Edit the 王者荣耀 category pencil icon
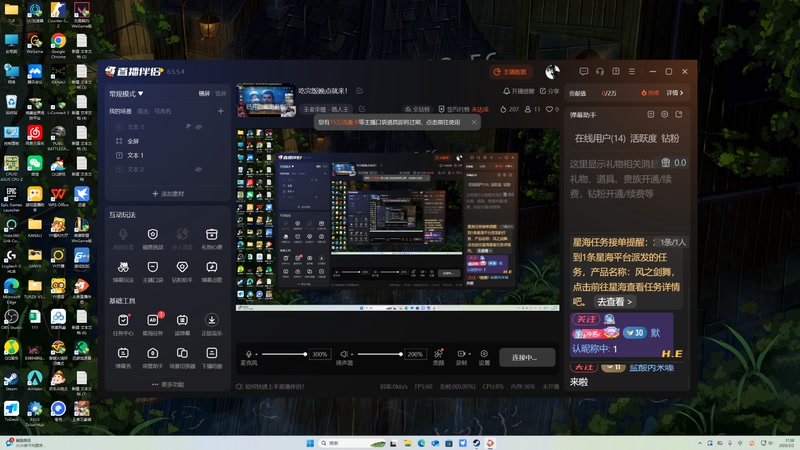The height and width of the screenshot is (450, 800). [362, 109]
